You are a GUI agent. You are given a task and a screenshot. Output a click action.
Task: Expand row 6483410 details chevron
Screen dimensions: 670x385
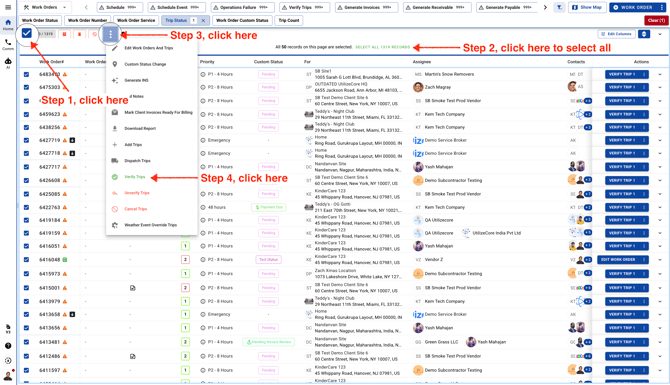point(660,74)
